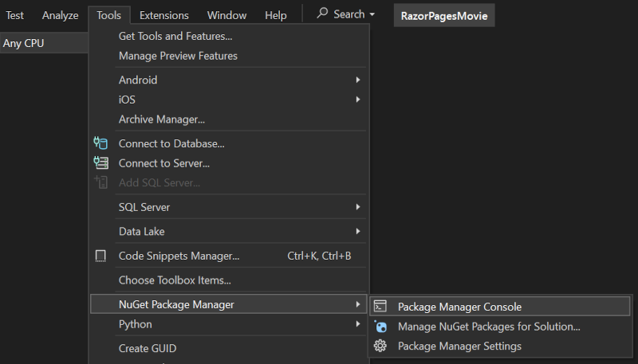Open the Search dropdown arrow
Screen dimensions: 638x364
[x=372, y=14]
